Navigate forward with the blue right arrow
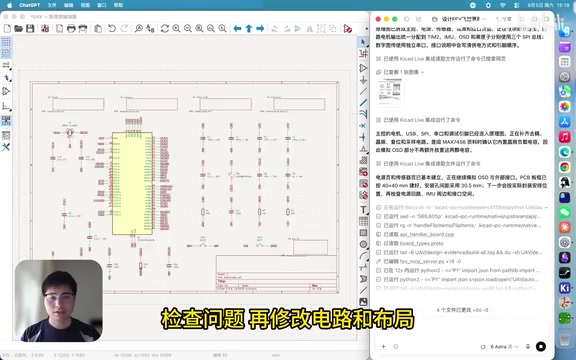 (260, 28)
